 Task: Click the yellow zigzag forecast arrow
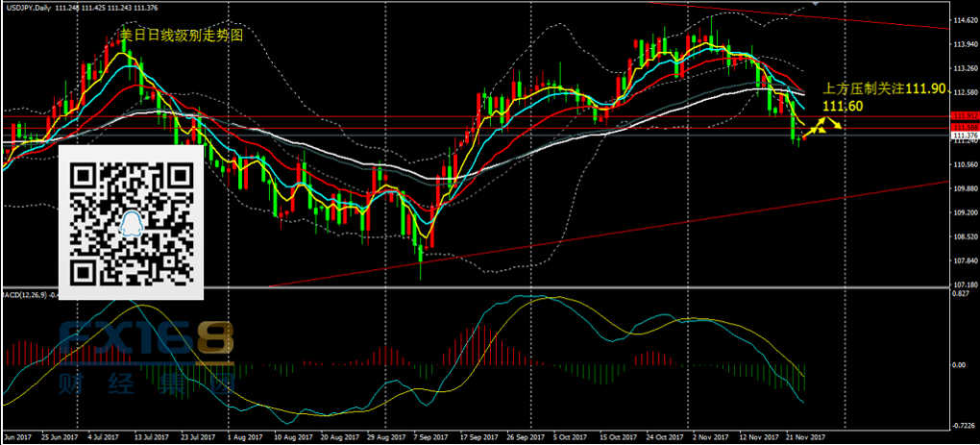(821, 127)
